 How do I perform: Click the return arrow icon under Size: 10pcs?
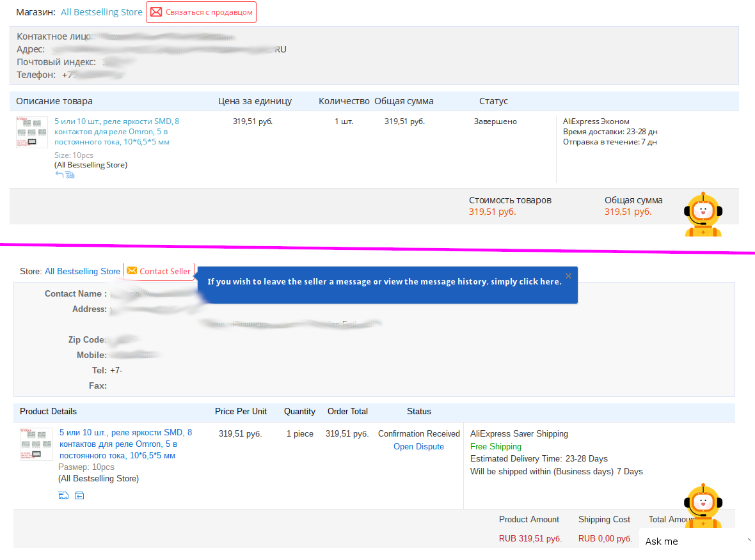click(60, 175)
